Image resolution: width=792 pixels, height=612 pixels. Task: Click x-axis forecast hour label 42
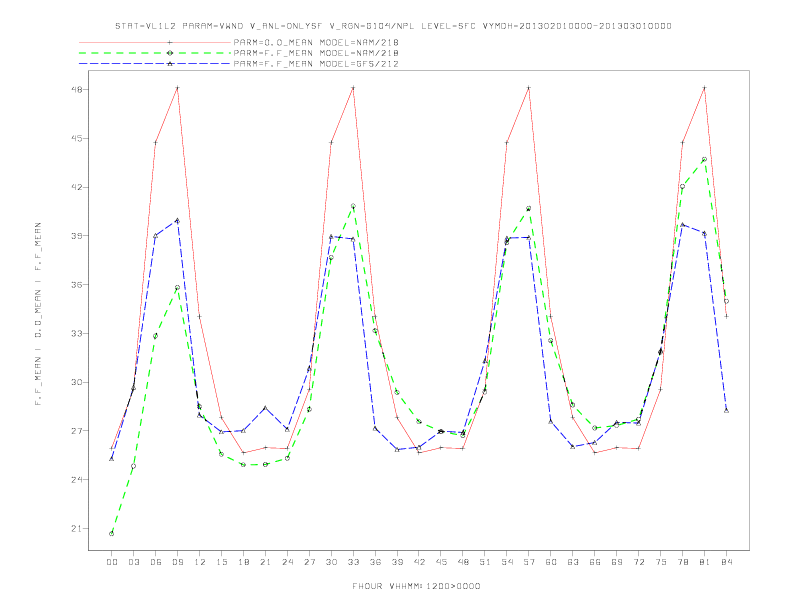pos(419,562)
